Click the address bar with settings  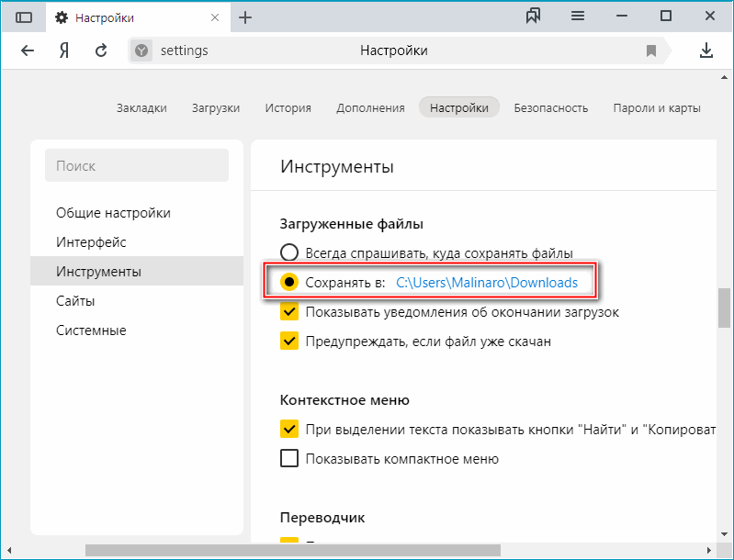pos(400,50)
